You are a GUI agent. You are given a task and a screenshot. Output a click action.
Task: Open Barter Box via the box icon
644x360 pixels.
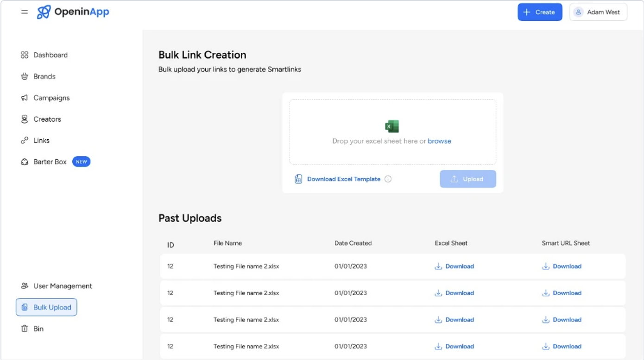[25, 161]
